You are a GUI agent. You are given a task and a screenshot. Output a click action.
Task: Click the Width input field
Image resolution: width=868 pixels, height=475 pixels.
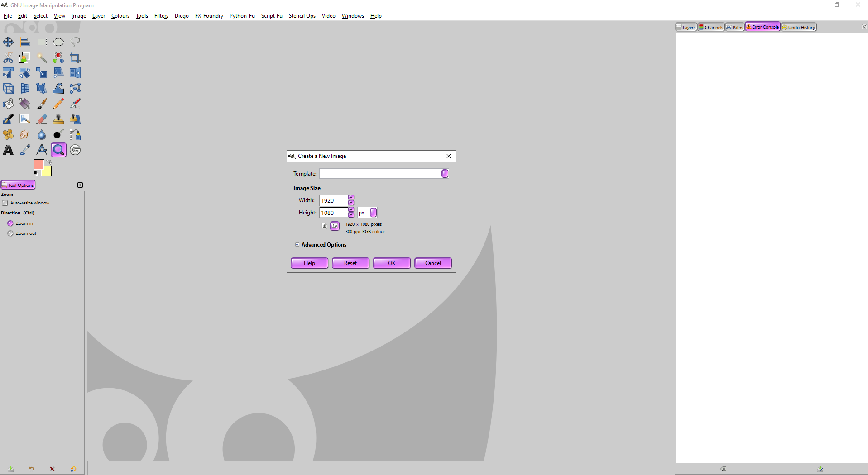(334, 200)
